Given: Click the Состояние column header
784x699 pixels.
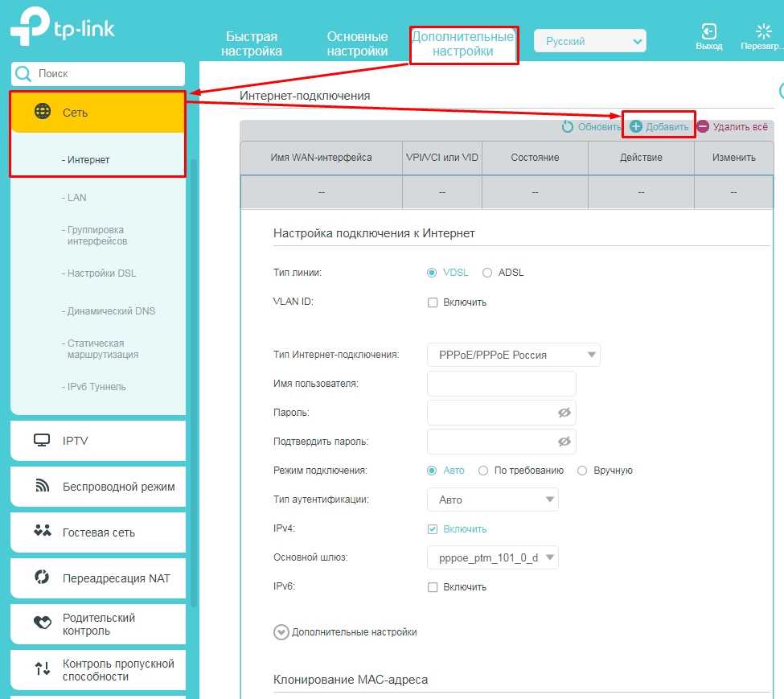Looking at the screenshot, I should (535, 158).
